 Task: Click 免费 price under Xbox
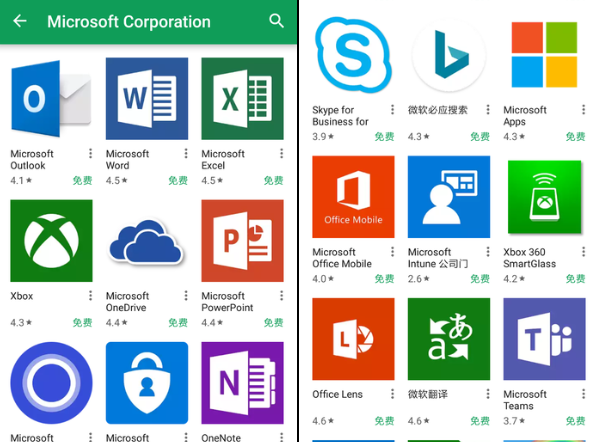tap(82, 323)
